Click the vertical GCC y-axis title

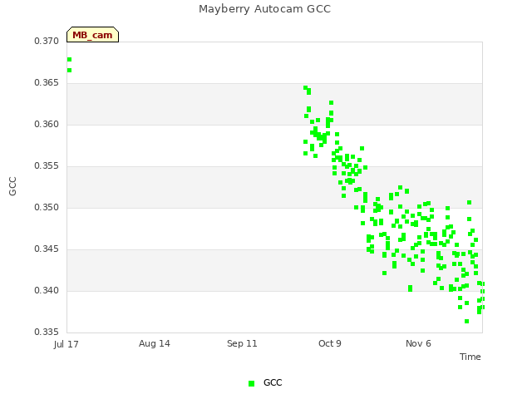(x=12, y=186)
